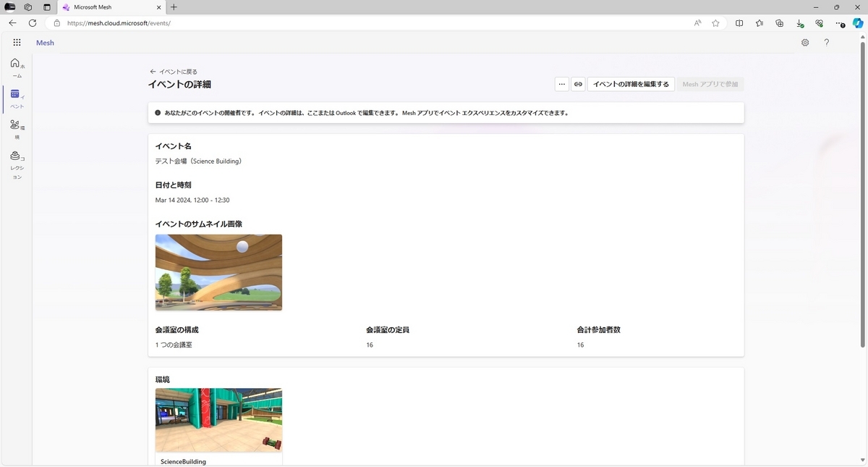Screen dimensions: 868x467
Task: Open Edge workspaces icon
Action: coord(28,7)
